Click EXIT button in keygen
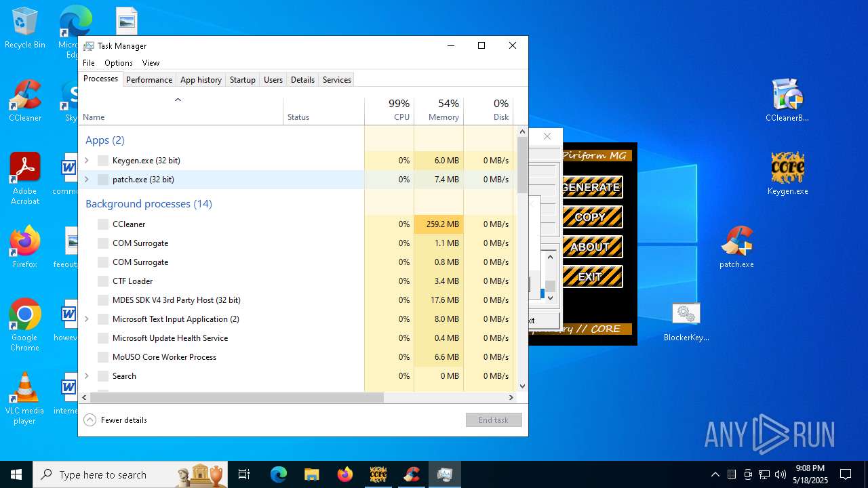This screenshot has width=868, height=488. (591, 277)
